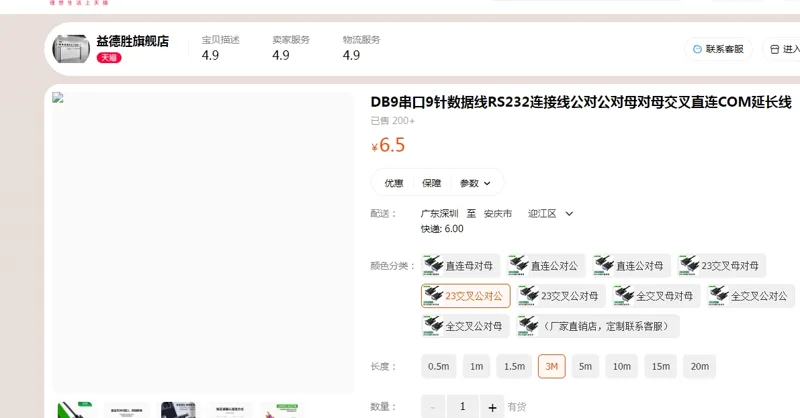The image size is (800, 418).
Task: Choose 0.5m length
Action: [439, 366]
